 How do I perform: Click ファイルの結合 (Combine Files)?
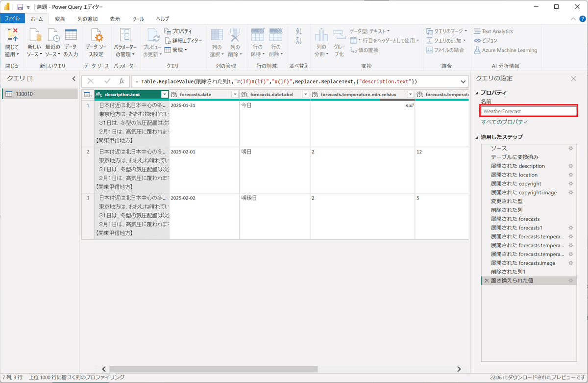(445, 50)
